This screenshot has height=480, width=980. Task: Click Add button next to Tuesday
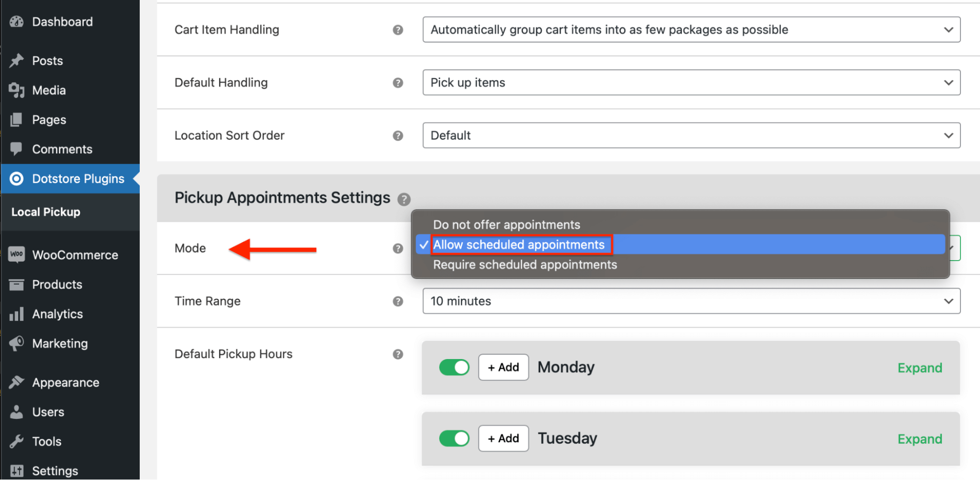click(x=503, y=438)
